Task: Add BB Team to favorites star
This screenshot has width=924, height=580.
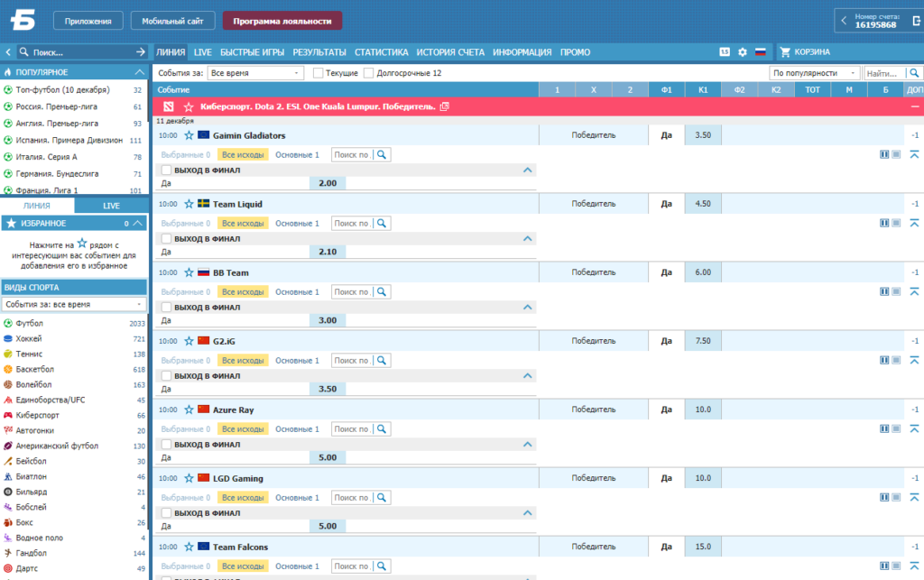Action: point(189,272)
